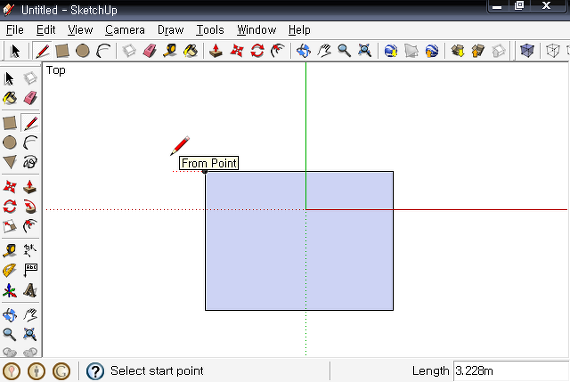Select the Text label tool
This screenshot has width=570, height=382.
pos(30,270)
